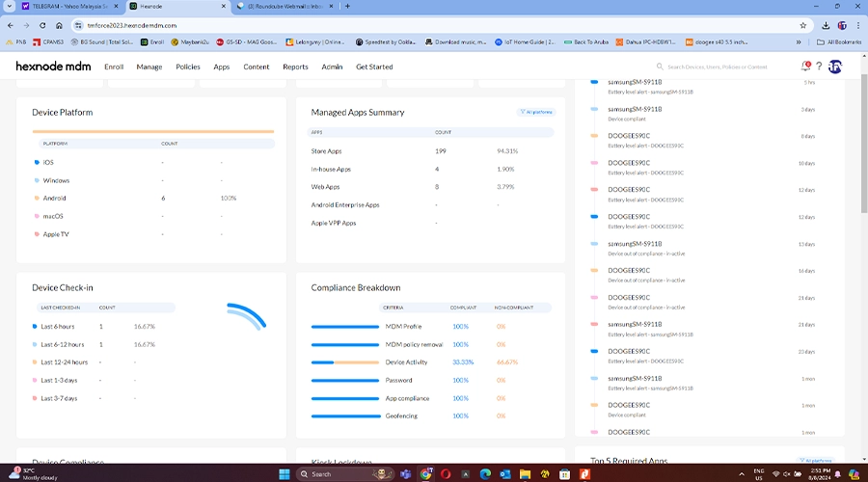Click the help question mark icon
Viewport: 868px width, 482px height.
tap(819, 67)
